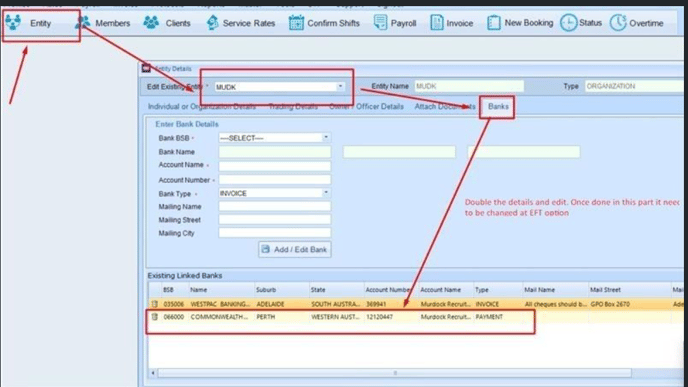Switch to the Banks tab
The image size is (688, 387).
[x=498, y=107]
